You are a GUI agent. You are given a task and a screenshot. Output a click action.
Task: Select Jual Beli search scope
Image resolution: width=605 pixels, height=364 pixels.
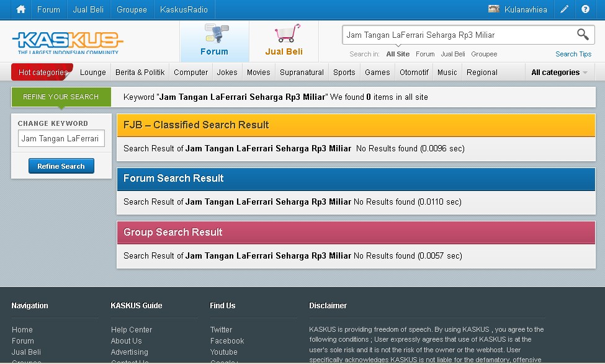point(453,54)
